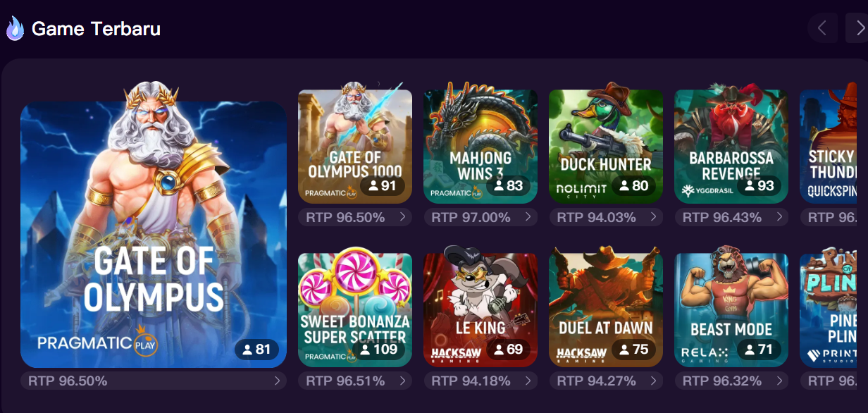
Task: Expand the RTP 94.03% chevron under Duck Hunter
Action: [654, 218]
